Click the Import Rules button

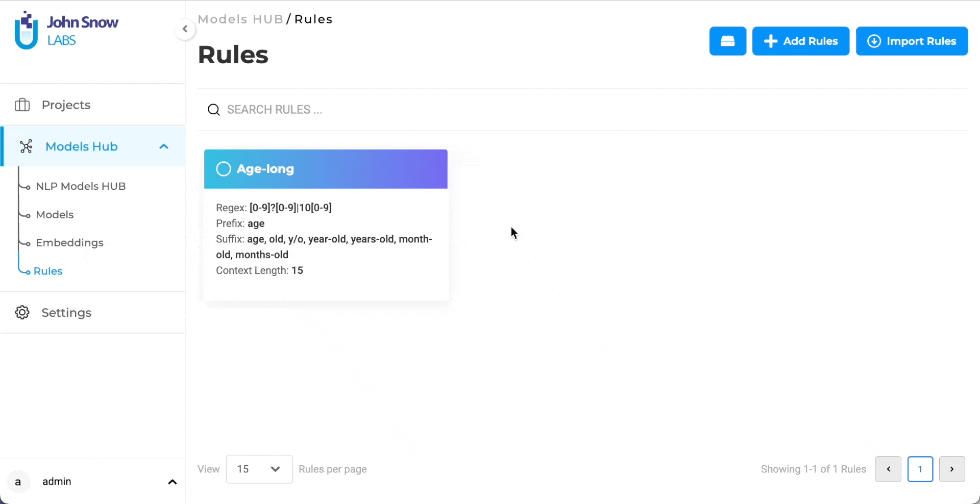pyautogui.click(x=912, y=41)
